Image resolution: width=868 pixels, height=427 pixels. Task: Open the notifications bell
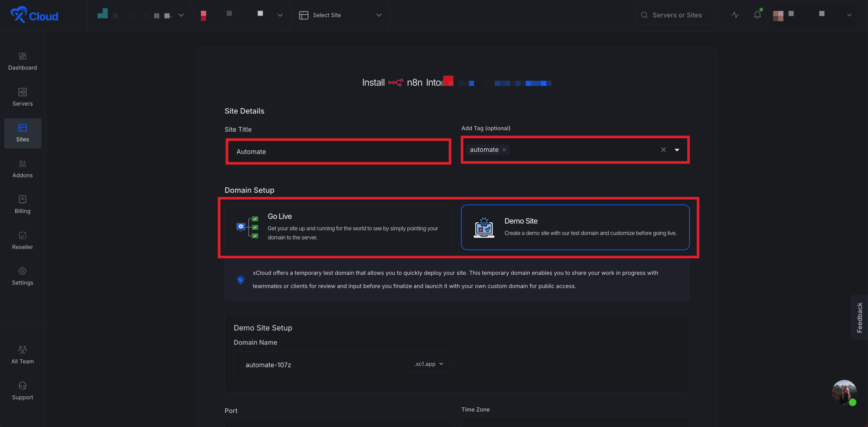click(x=757, y=15)
